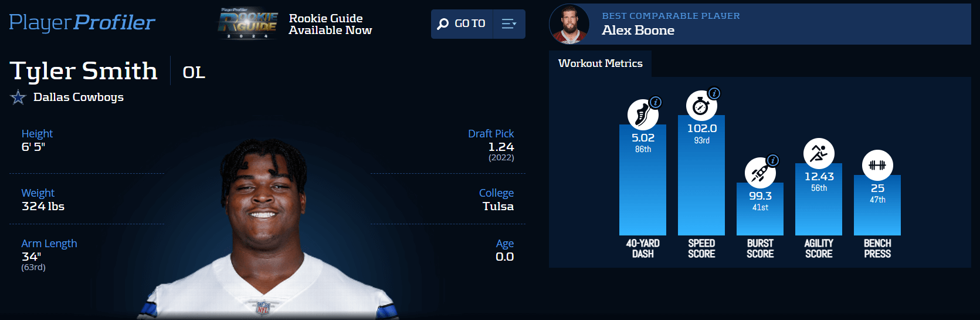Open info tooltip for Burst Score

[x=773, y=160]
